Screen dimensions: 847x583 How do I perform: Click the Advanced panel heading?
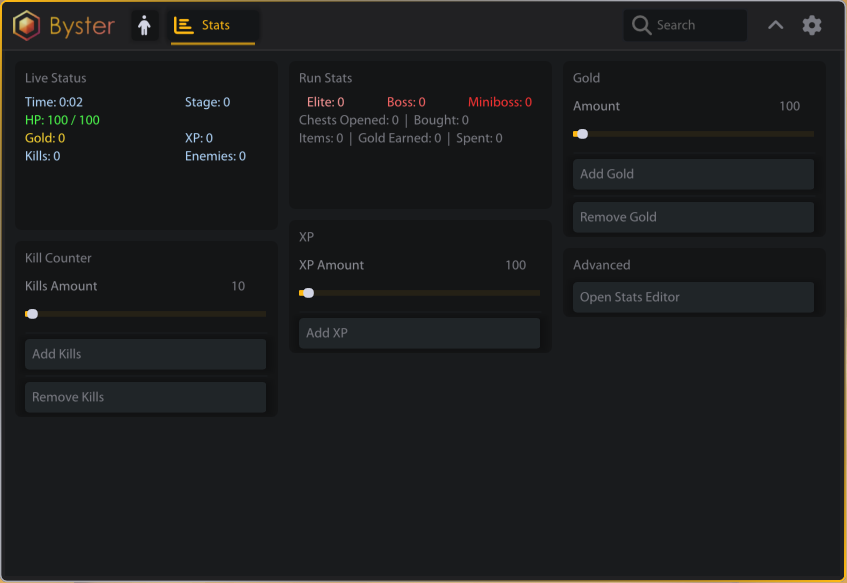(x=601, y=265)
